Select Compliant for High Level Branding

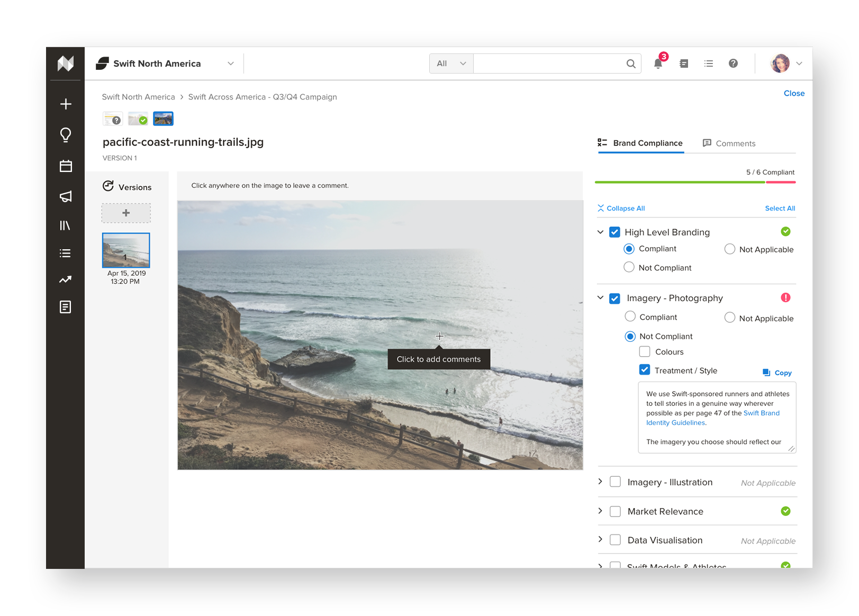pos(629,249)
